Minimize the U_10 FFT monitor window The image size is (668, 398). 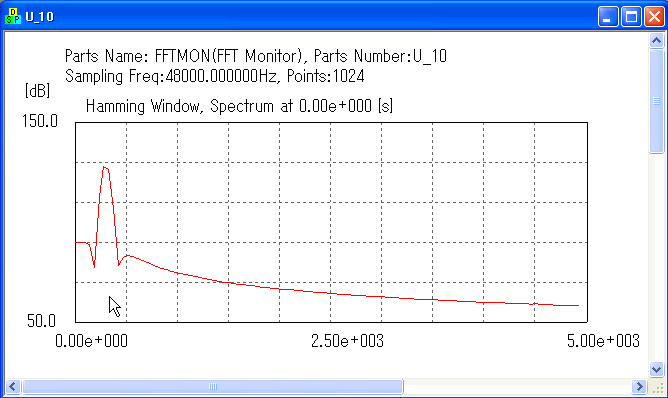pos(608,17)
